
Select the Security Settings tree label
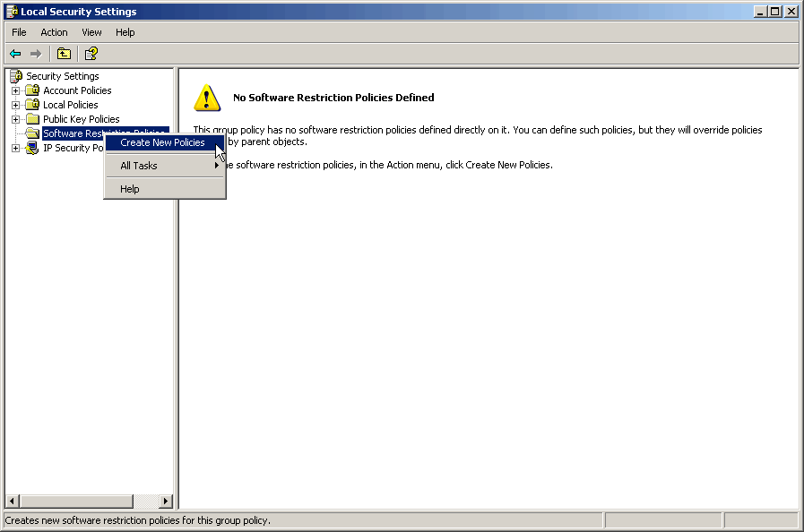[63, 76]
